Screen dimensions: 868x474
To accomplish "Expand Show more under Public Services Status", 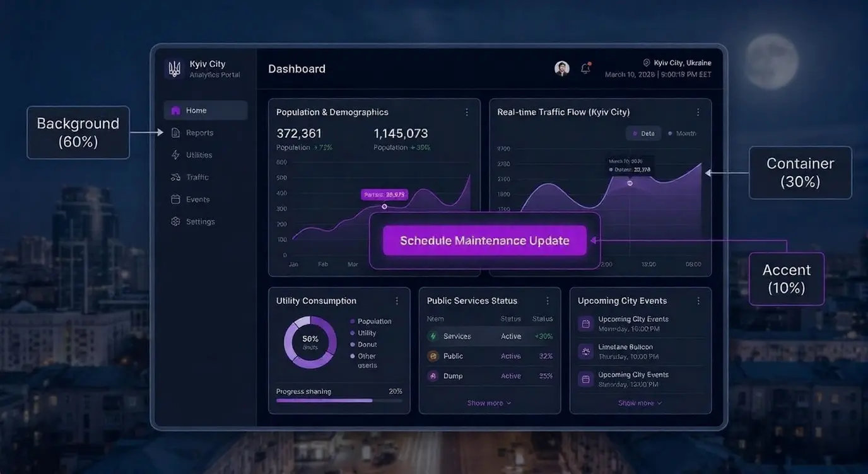I will (488, 402).
